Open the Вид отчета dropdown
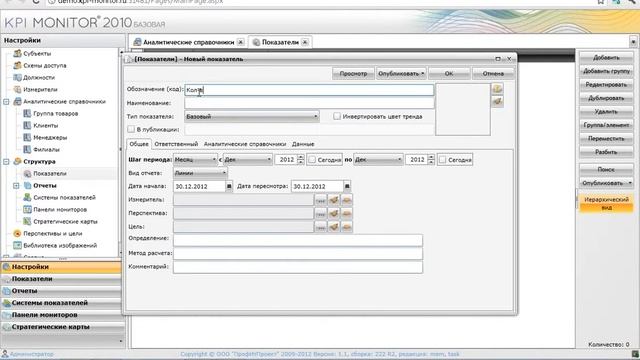Viewport: 640px width, 360px height. click(x=200, y=173)
